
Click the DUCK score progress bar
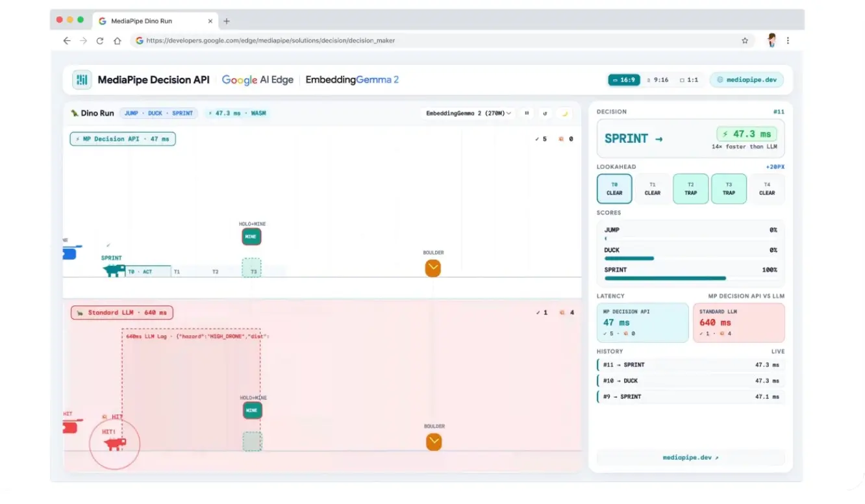click(x=690, y=258)
